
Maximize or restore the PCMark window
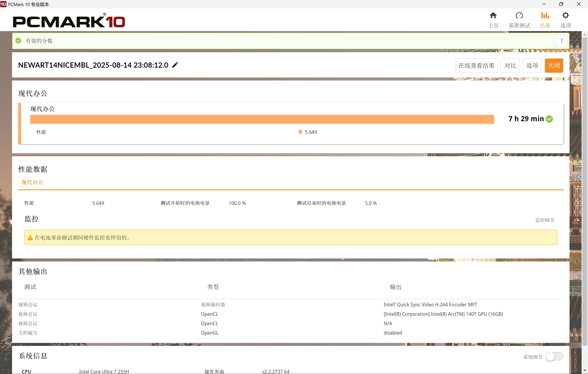561,4
